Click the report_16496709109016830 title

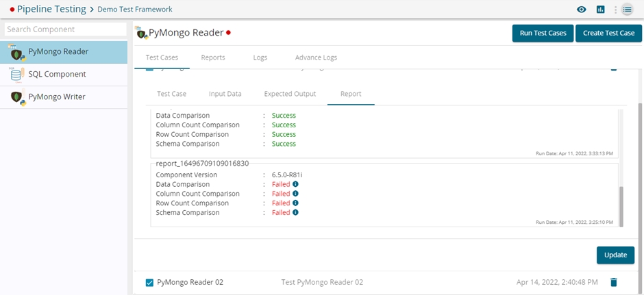point(203,164)
